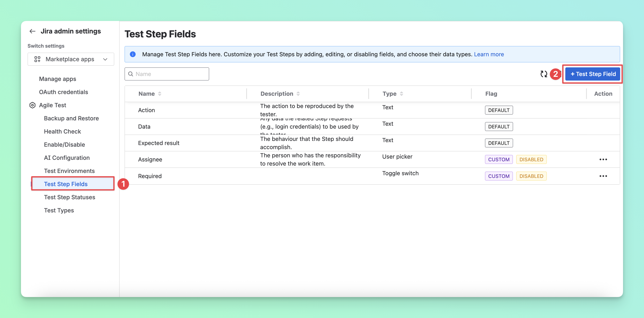Follow the Learn more link
The height and width of the screenshot is (318, 644).
click(x=489, y=54)
